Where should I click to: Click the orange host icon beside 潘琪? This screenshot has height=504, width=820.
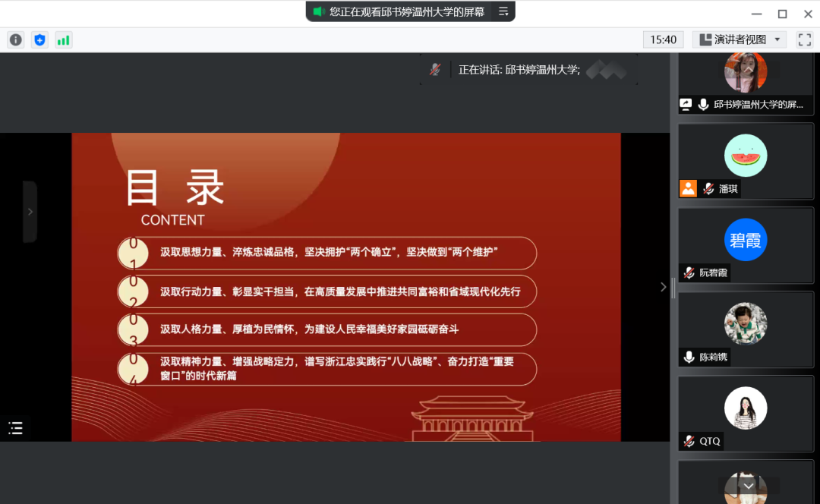[688, 189]
